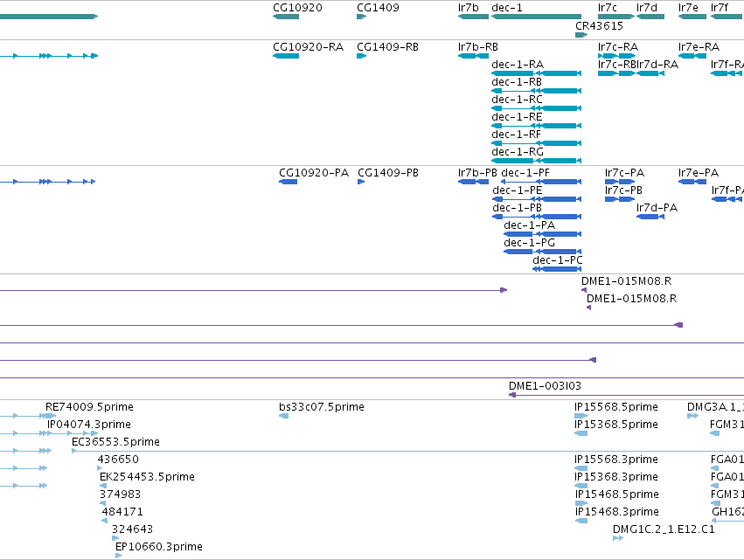Select the Ir7c gene label
Image resolution: width=744 pixels, height=560 pixels.
pos(608,8)
